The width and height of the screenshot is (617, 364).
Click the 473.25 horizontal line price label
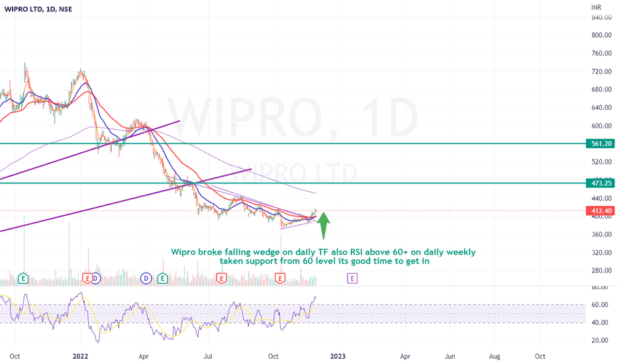[x=600, y=183]
